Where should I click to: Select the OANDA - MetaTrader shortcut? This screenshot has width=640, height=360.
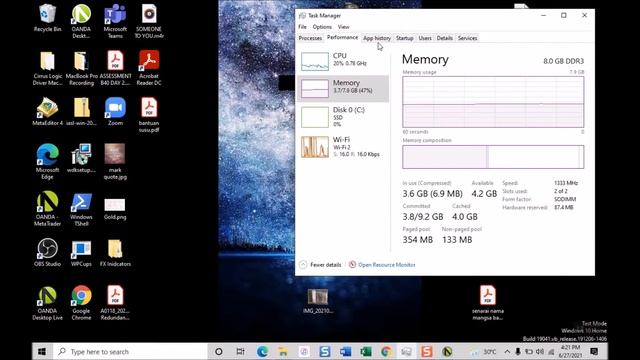coord(47,209)
